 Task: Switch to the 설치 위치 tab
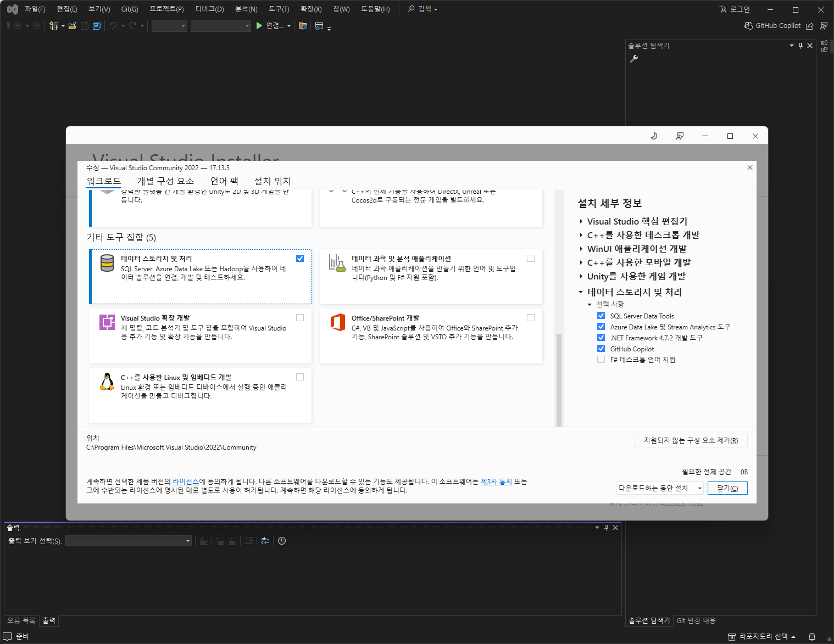[x=273, y=181]
